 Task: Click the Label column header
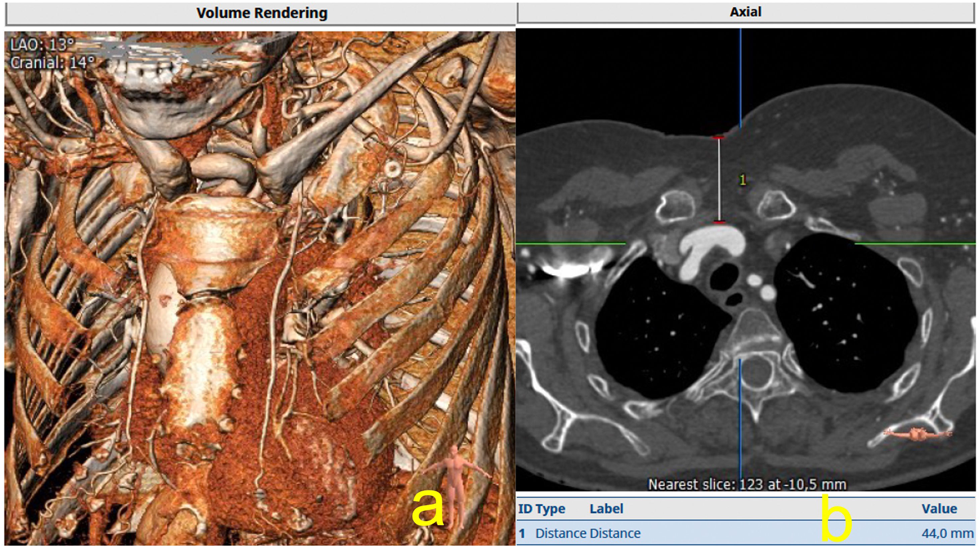(606, 509)
